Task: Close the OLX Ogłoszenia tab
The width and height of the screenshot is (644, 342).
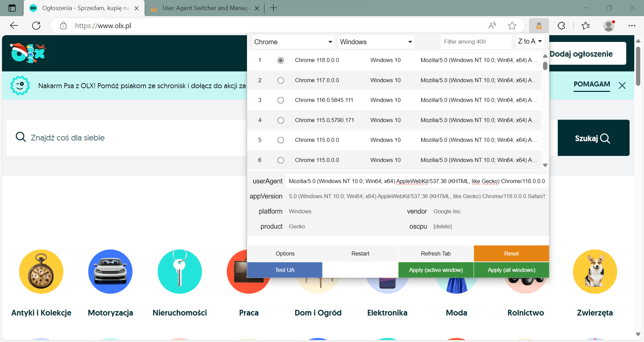Action: point(137,8)
